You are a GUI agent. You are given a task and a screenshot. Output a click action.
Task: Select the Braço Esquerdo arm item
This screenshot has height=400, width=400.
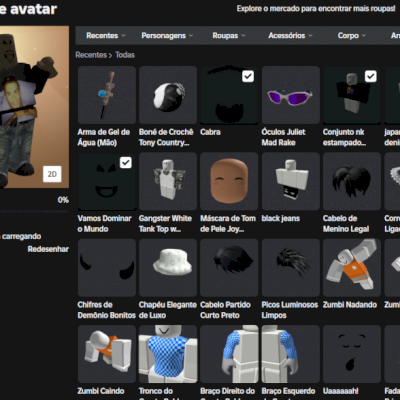pos(291,354)
